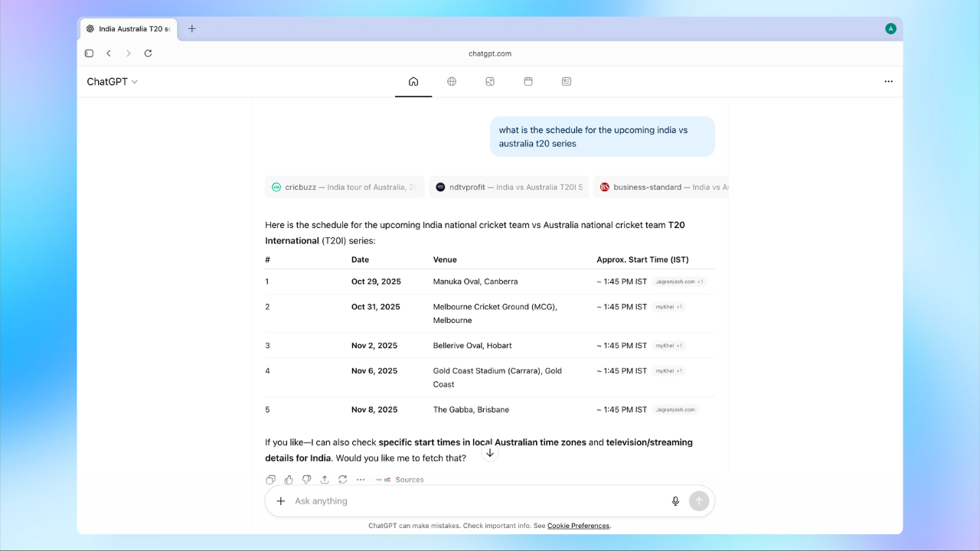The width and height of the screenshot is (980, 551).
Task: Switch to the globe search tab
Action: [452, 81]
